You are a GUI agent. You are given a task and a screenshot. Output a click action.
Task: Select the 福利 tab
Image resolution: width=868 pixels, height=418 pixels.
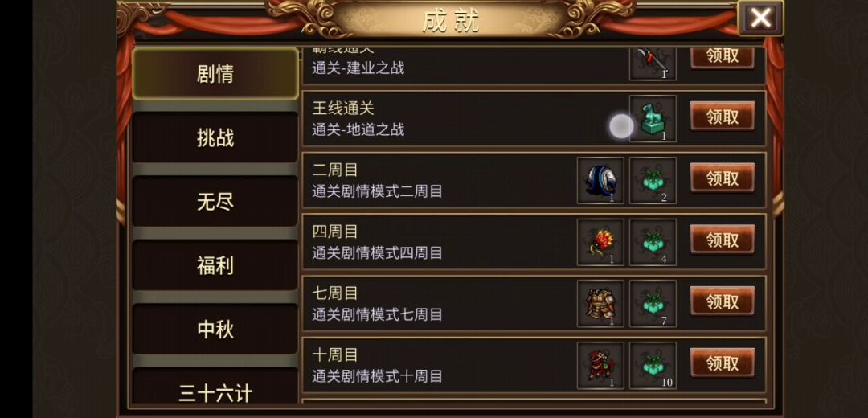coord(215,265)
